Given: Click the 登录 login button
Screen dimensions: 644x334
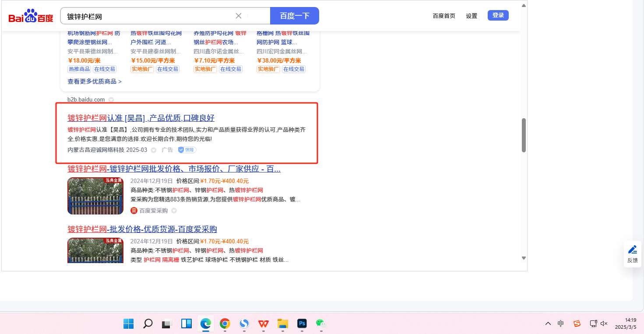Looking at the screenshot, I should click(x=498, y=16).
